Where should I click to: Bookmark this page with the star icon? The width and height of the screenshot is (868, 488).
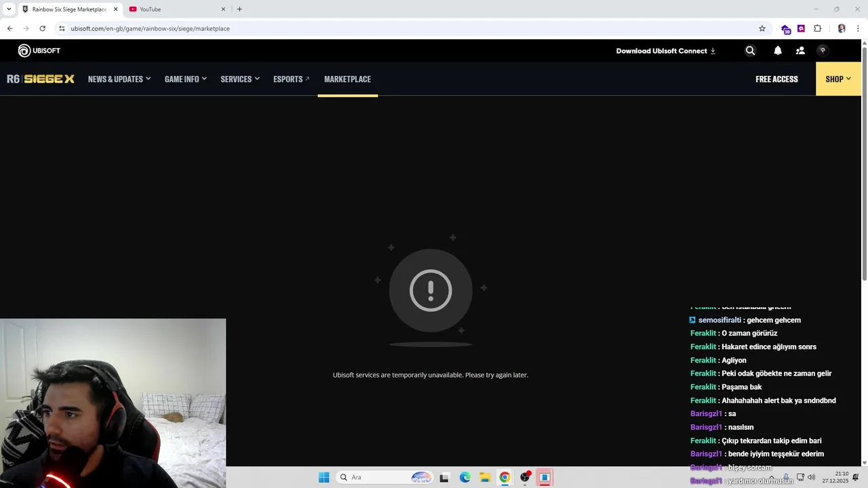762,28
